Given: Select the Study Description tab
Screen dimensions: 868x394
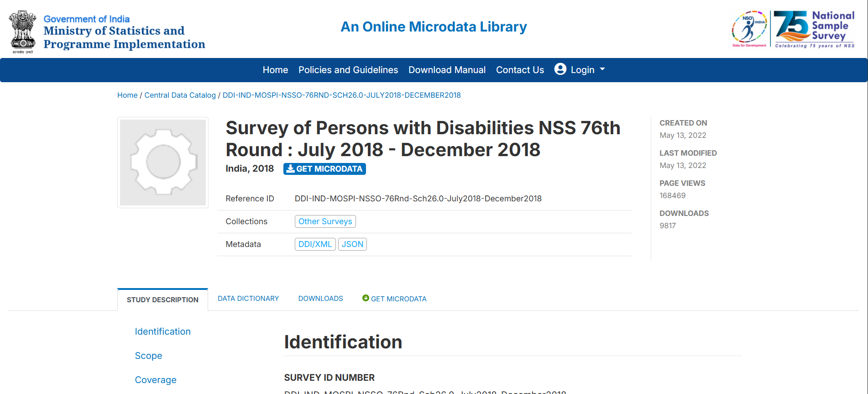Looking at the screenshot, I should (x=162, y=300).
